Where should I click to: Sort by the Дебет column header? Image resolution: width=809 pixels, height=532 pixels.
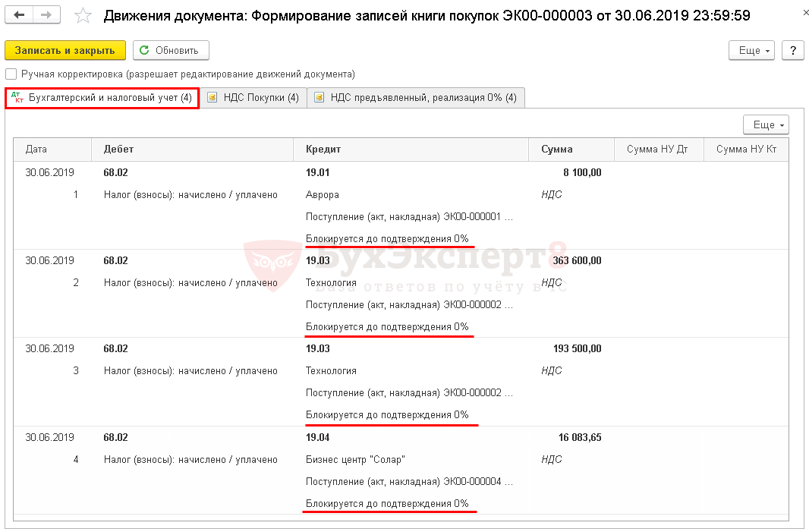118,150
